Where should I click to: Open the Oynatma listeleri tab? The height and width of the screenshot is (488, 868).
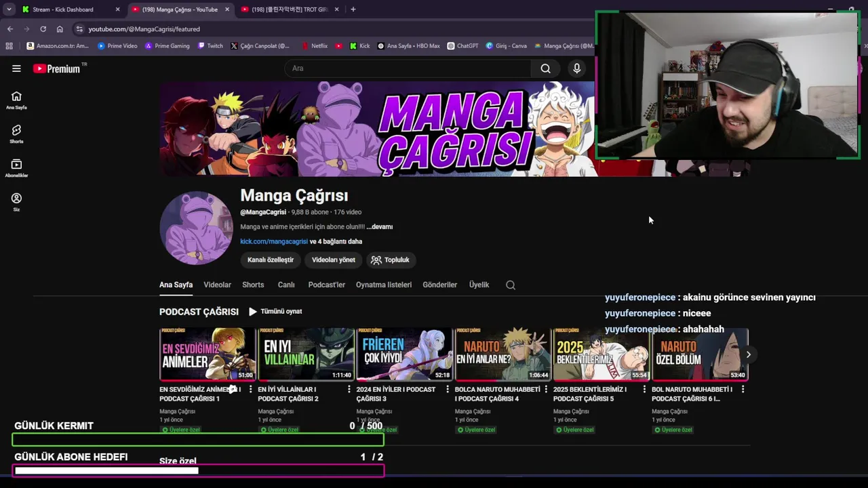[384, 285]
